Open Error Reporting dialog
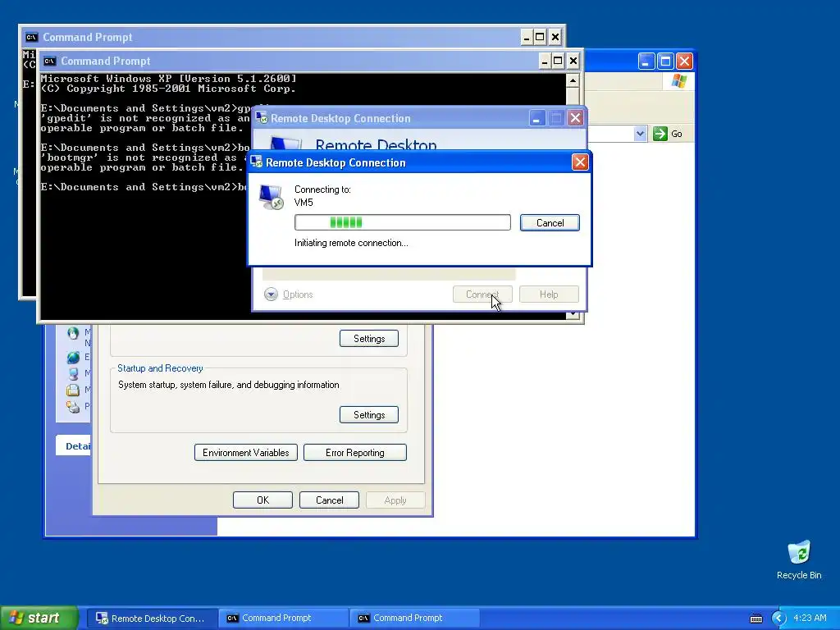The height and width of the screenshot is (630, 840). (x=354, y=453)
